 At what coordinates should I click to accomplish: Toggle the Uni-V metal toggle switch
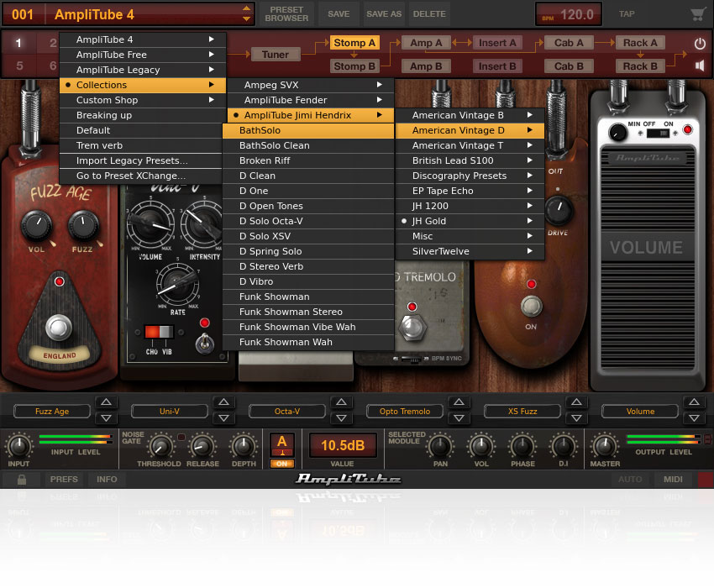204,343
